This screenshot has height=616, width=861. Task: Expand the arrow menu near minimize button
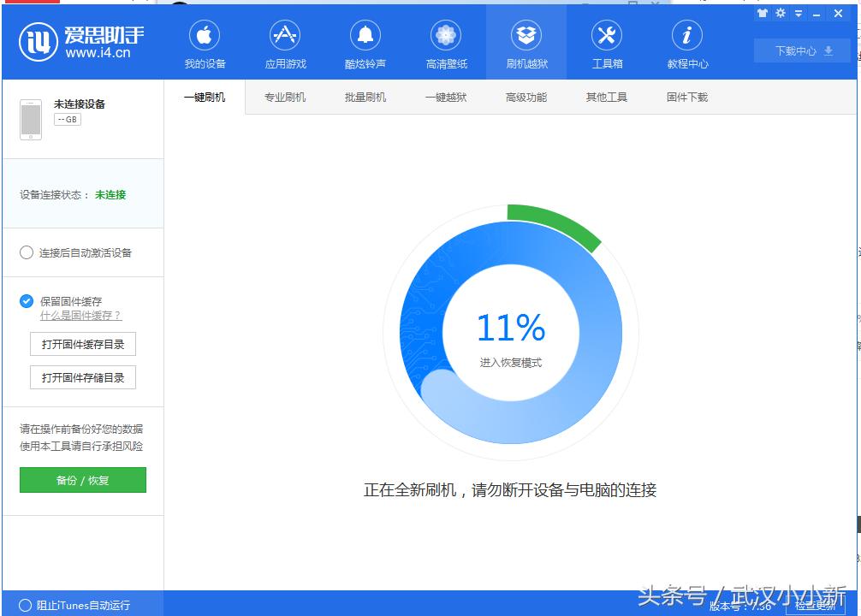click(x=798, y=14)
